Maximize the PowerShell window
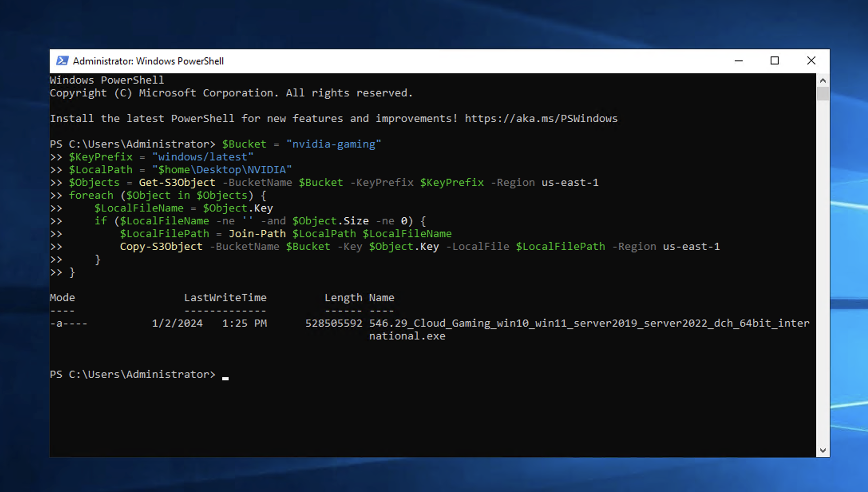 [x=774, y=61]
